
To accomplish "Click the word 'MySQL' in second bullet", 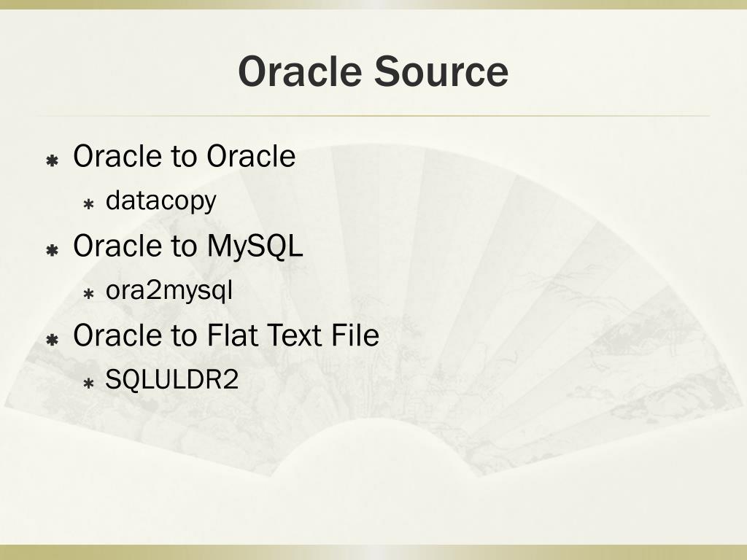I will tap(255, 246).
